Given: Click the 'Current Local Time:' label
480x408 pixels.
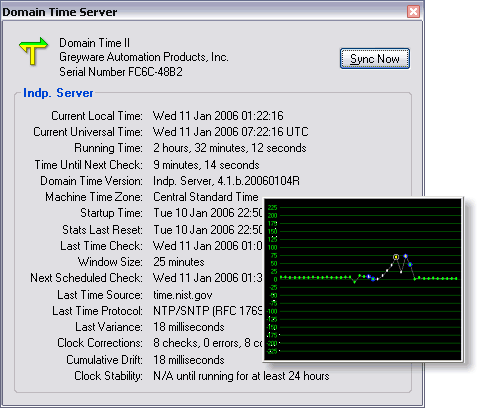Looking at the screenshot, I should [97, 116].
